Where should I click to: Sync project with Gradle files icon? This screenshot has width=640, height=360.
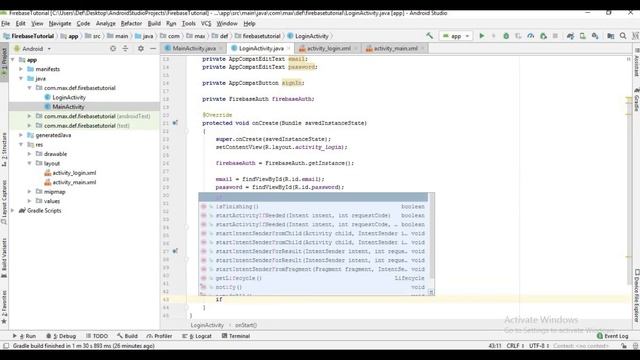570,36
